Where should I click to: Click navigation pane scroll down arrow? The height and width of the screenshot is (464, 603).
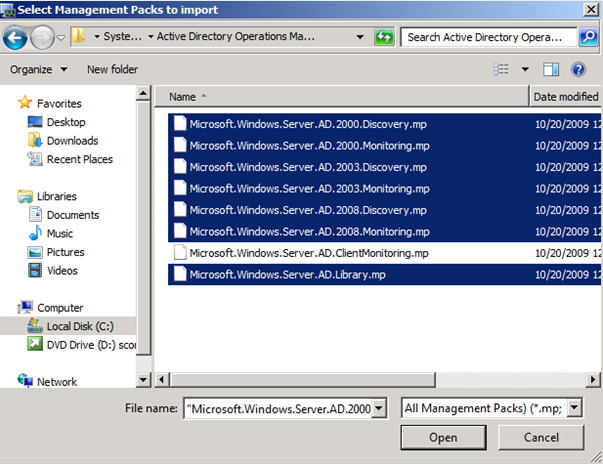(x=143, y=380)
